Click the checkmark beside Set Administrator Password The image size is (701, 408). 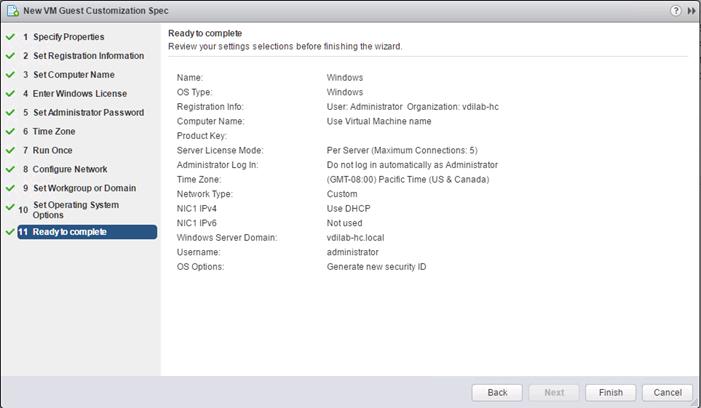pyautogui.click(x=10, y=112)
